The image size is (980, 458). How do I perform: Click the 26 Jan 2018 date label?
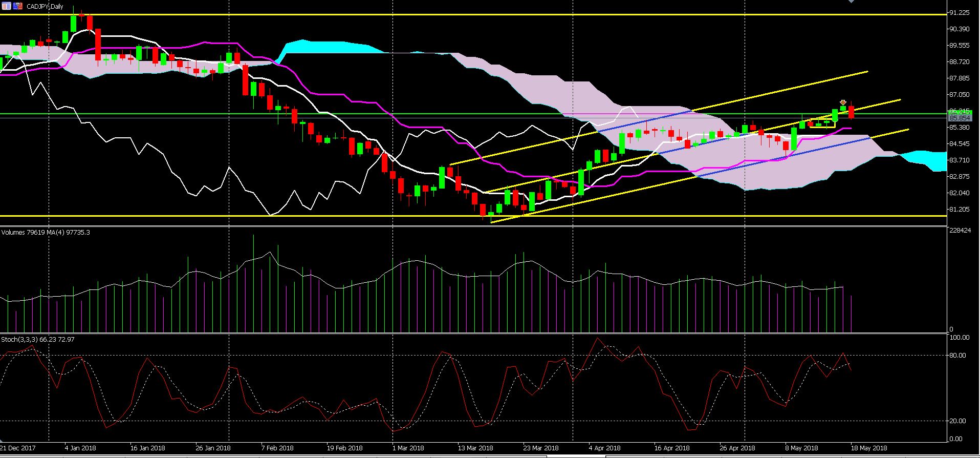(x=213, y=448)
